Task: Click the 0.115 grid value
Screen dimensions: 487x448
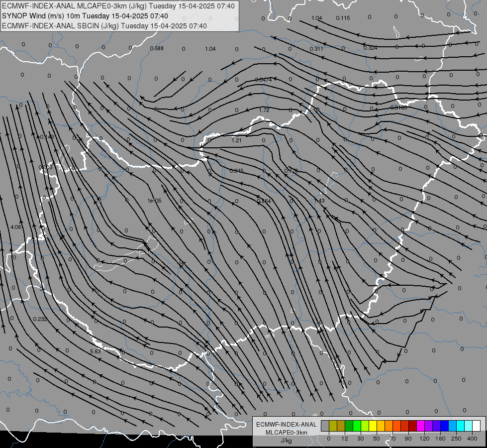Action: coord(343,18)
